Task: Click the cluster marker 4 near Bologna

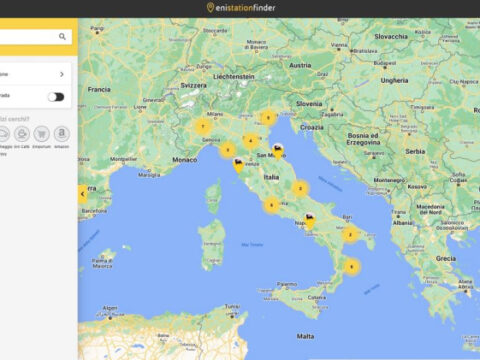Action: (251, 141)
